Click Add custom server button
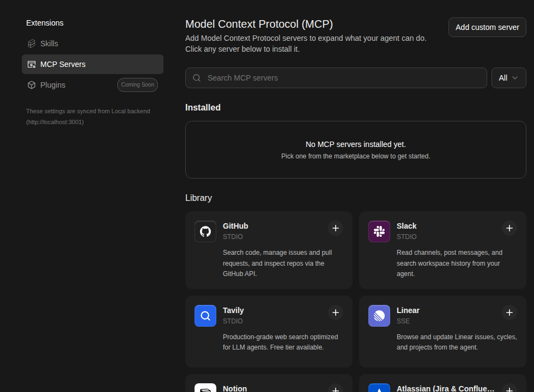Screen dimensions: 534x392 pos(487,27)
